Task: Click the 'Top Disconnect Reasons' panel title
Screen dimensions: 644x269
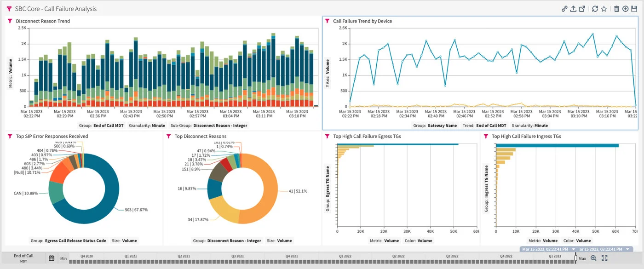Action: pyautogui.click(x=201, y=136)
